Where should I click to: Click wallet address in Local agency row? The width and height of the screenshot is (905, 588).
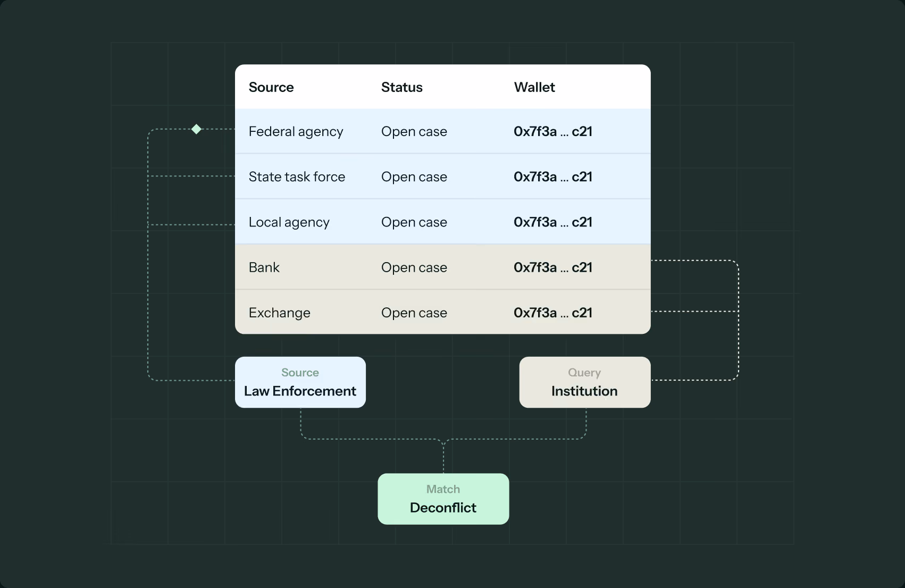[553, 222]
